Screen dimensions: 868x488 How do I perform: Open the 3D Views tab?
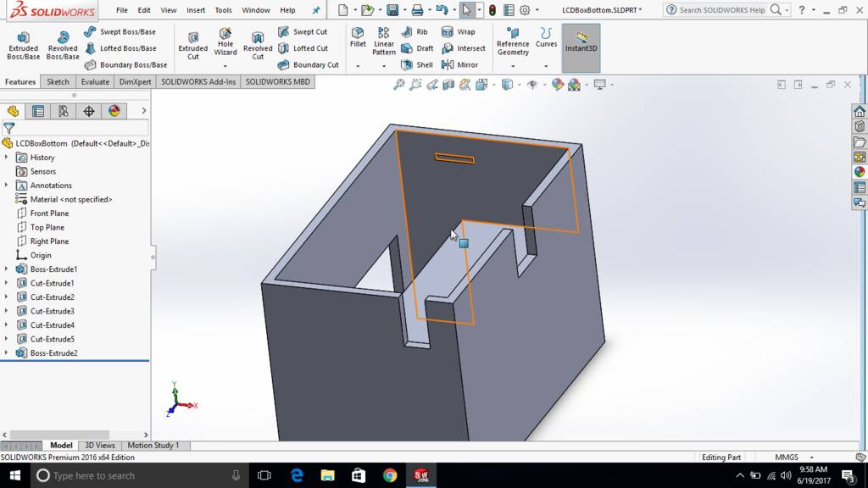[100, 446]
